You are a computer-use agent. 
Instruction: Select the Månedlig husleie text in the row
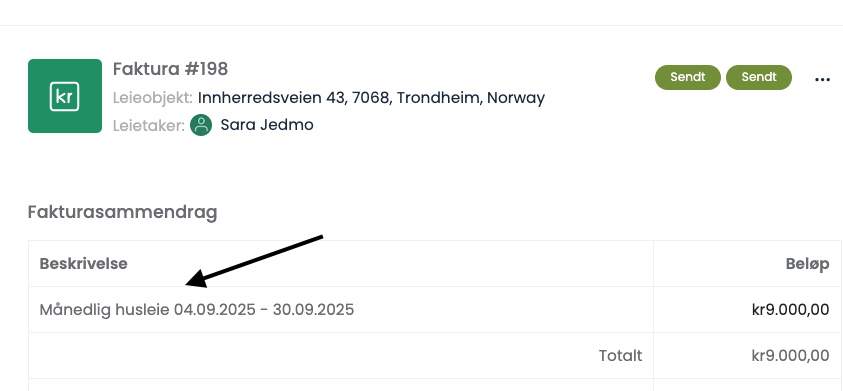pos(104,310)
